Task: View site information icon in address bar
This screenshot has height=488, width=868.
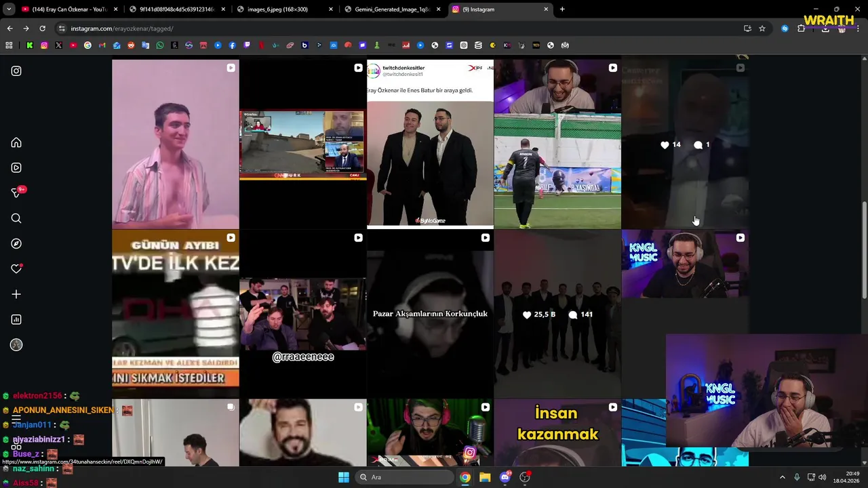Action: coord(62,28)
